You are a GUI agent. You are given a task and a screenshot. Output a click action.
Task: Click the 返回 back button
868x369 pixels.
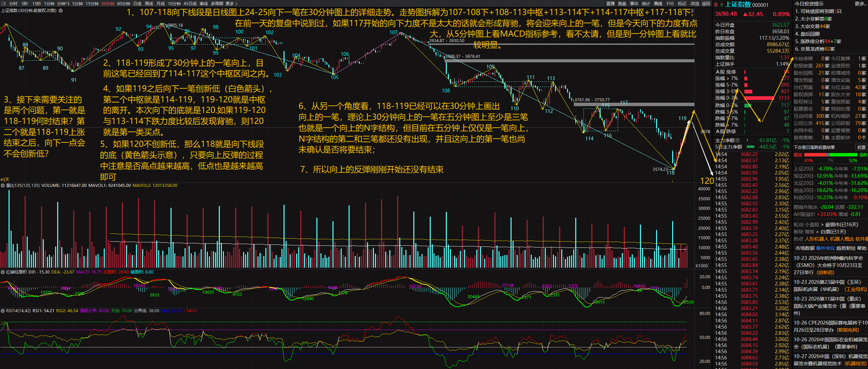[x=706, y=3]
